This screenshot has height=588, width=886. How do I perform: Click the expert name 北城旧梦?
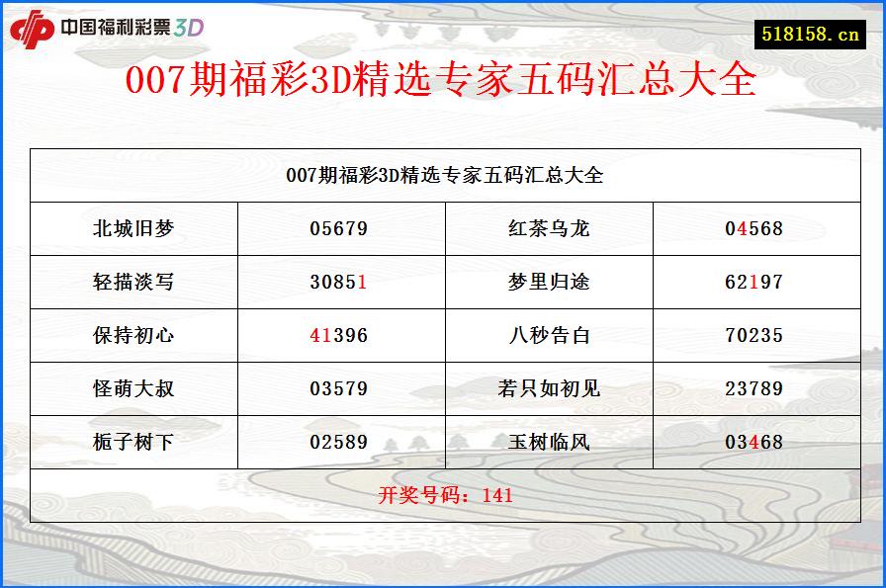click(133, 228)
